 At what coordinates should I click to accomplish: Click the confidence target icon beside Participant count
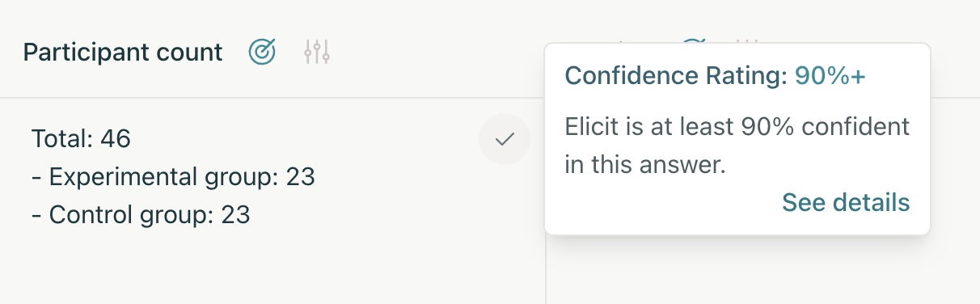[262, 53]
